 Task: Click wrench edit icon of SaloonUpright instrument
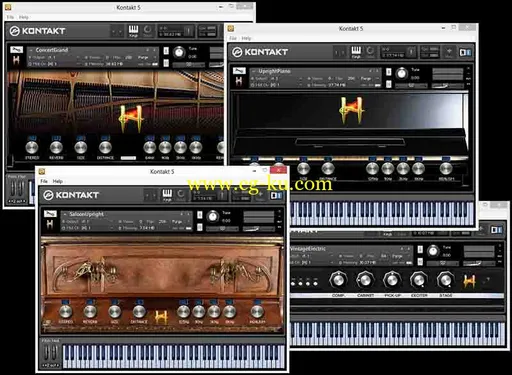(50, 214)
